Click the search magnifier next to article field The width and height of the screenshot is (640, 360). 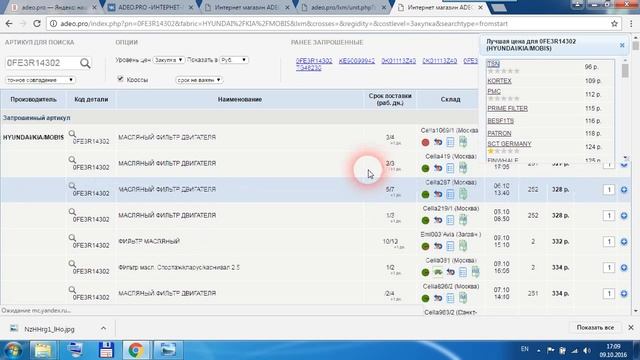pos(85,63)
